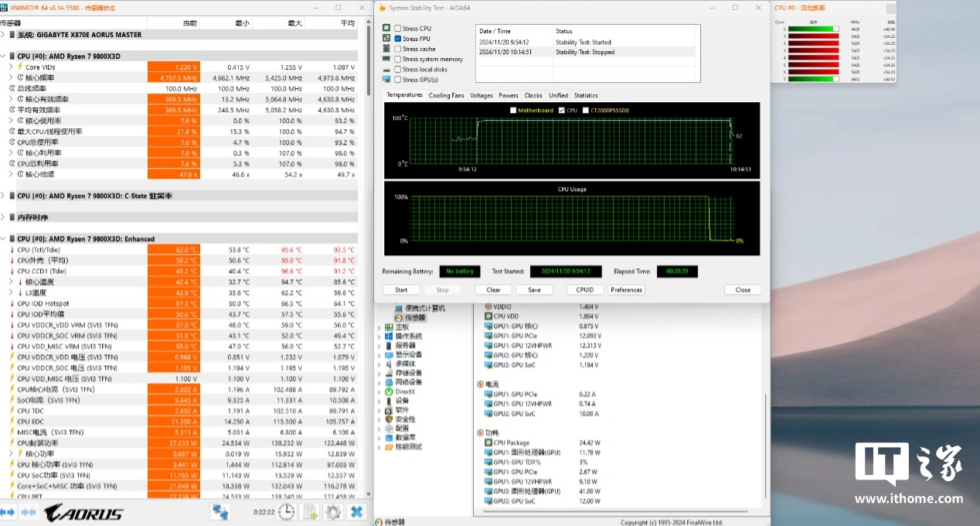Switch to the Cooling Fans tab
The image size is (980, 526).
447,95
